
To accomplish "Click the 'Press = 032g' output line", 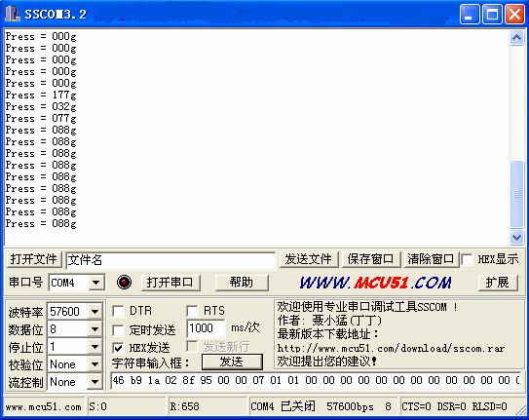I will (x=41, y=106).
